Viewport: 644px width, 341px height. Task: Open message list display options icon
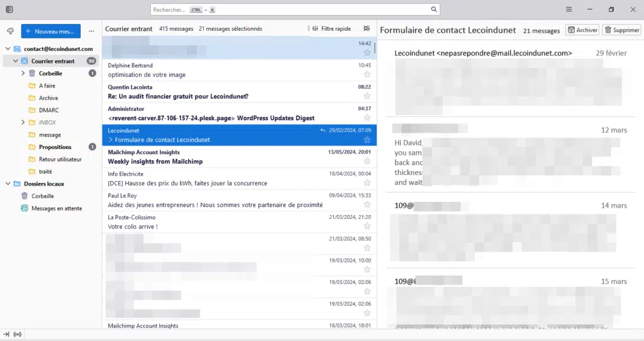click(x=367, y=28)
